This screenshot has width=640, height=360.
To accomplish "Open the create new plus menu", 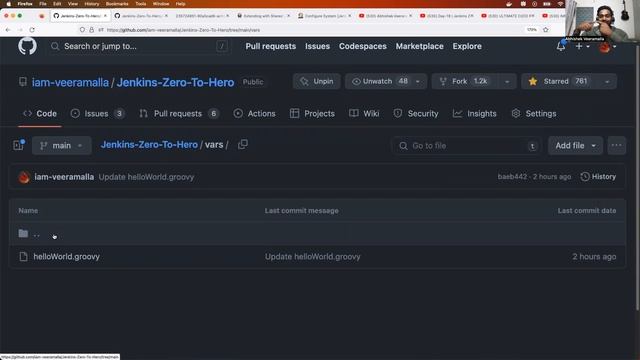I will pyautogui.click(x=582, y=46).
